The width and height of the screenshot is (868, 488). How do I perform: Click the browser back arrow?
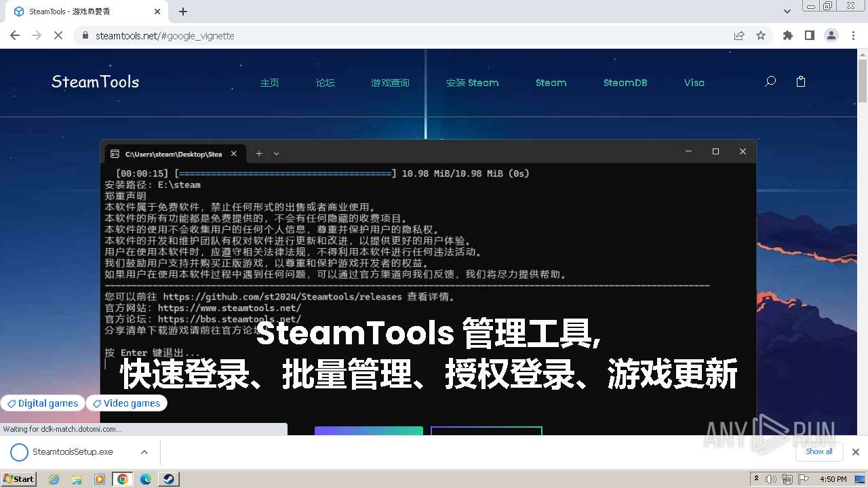[x=15, y=35]
